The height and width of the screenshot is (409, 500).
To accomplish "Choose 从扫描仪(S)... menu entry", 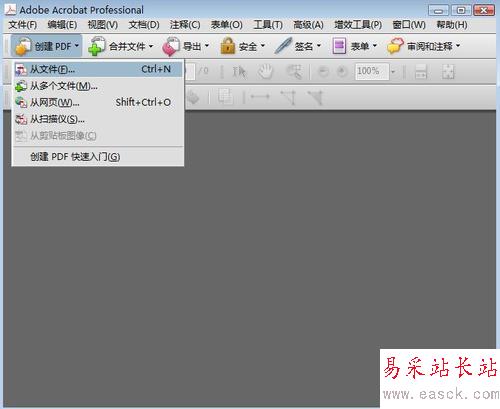I will coord(98,119).
